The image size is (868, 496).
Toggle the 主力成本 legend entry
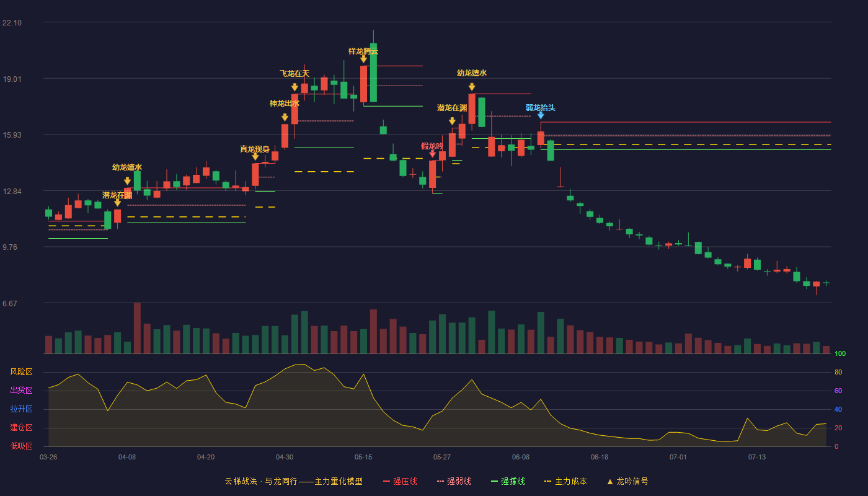coord(565,481)
